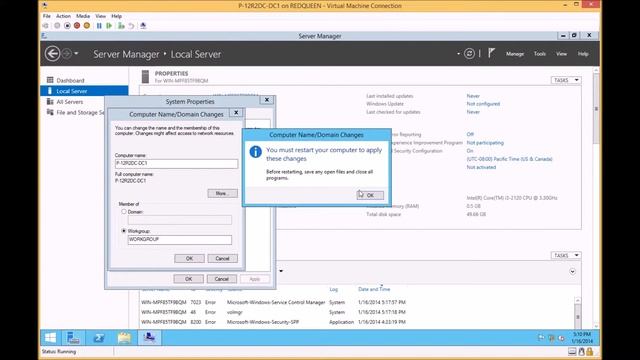Click the Workgroup name text field

point(180,240)
